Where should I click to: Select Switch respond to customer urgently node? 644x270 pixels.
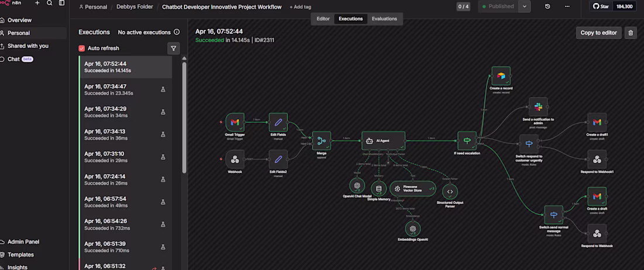(x=529, y=144)
